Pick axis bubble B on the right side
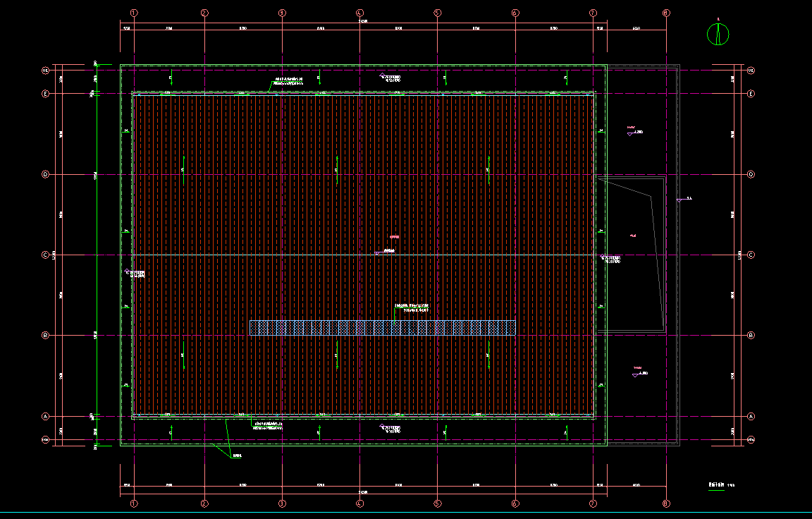This screenshot has height=519, width=812. (751, 336)
